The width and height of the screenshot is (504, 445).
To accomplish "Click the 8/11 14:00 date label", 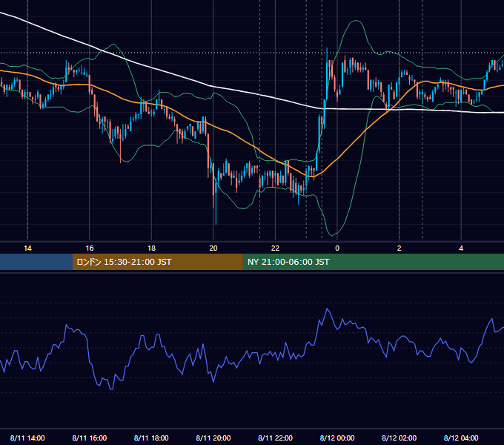I will pyautogui.click(x=27, y=438).
